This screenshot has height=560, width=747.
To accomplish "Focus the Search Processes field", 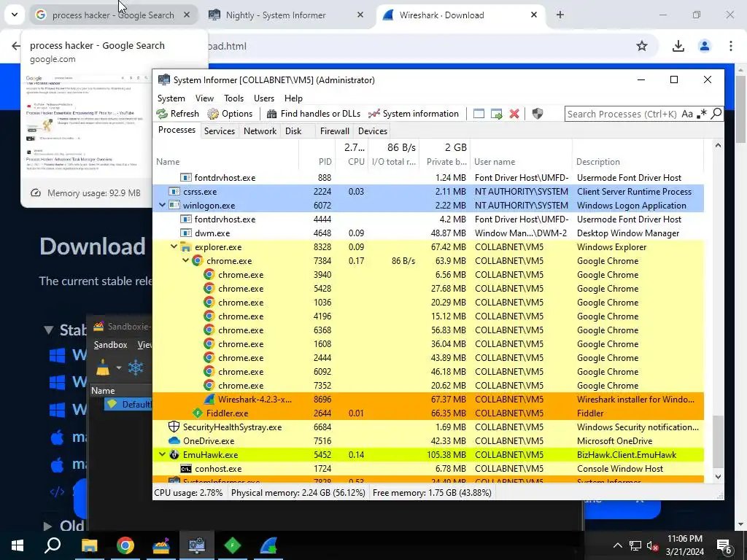I will coord(622,114).
